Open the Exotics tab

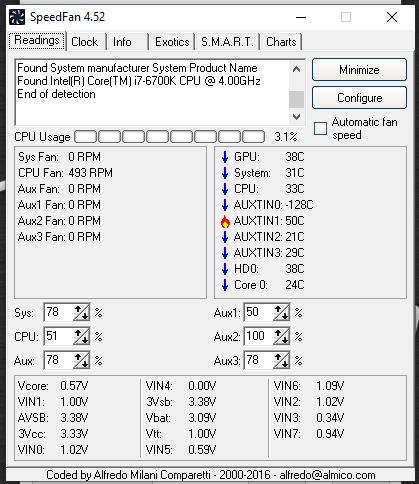point(172,42)
